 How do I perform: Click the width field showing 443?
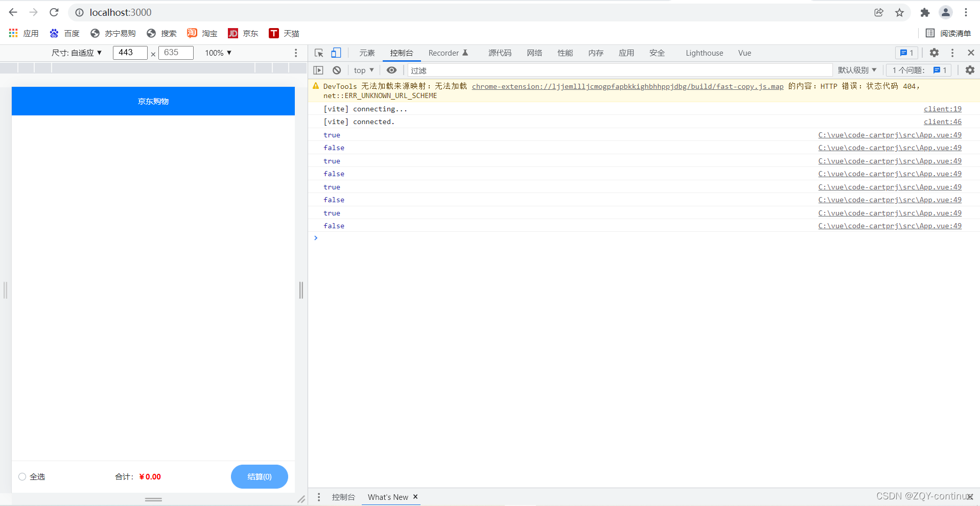(x=130, y=53)
